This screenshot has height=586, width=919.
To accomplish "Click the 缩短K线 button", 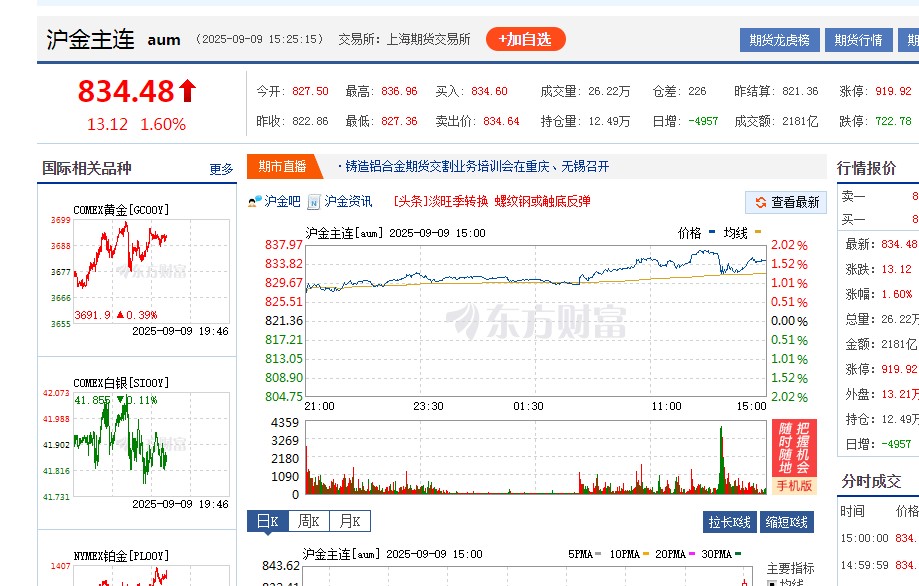I will pos(787,522).
